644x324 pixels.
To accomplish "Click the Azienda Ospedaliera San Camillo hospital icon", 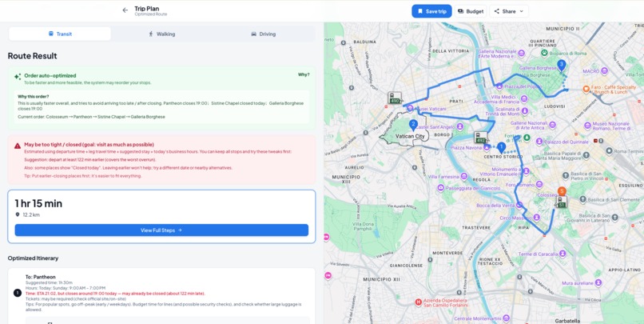I will 418,302.
